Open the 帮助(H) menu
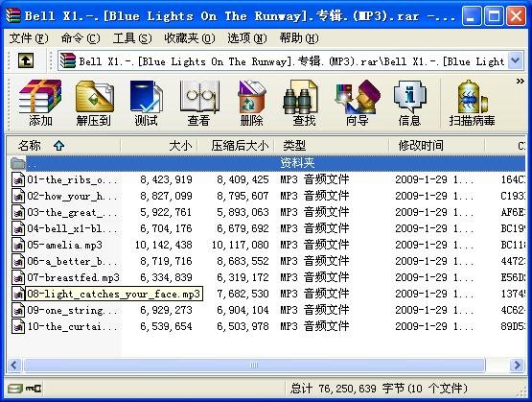532x402 pixels. point(299,38)
